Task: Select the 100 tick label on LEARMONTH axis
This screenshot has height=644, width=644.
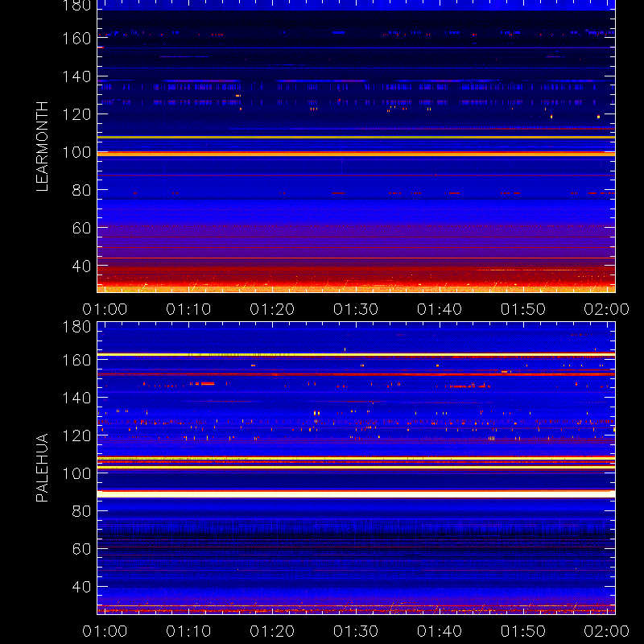Action: pyautogui.click(x=76, y=152)
